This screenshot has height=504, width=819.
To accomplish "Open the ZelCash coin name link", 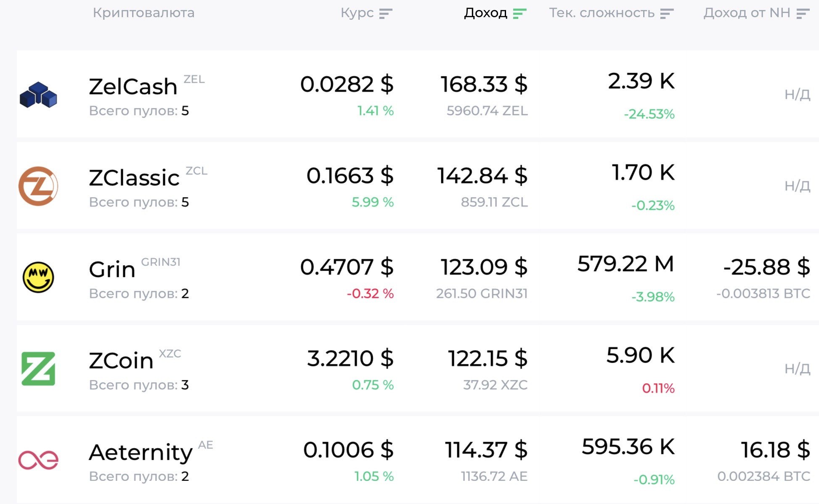I will 133,87.
